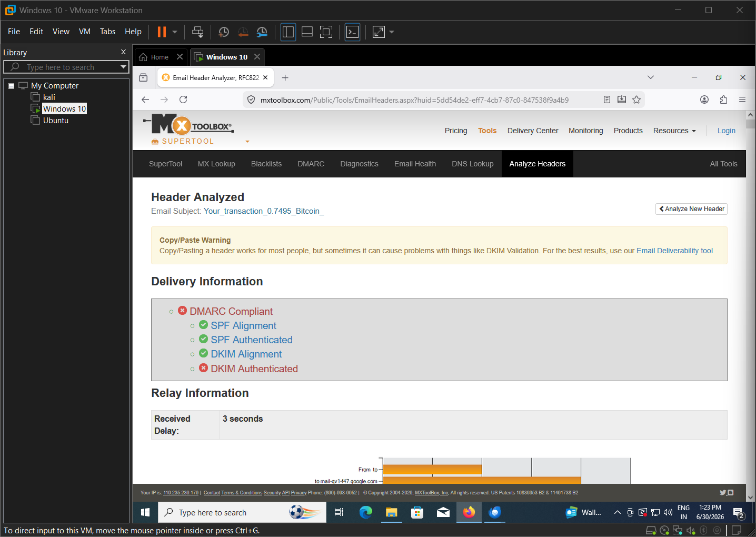Click the Login link
Image resolution: width=756 pixels, height=537 pixels.
727,131
